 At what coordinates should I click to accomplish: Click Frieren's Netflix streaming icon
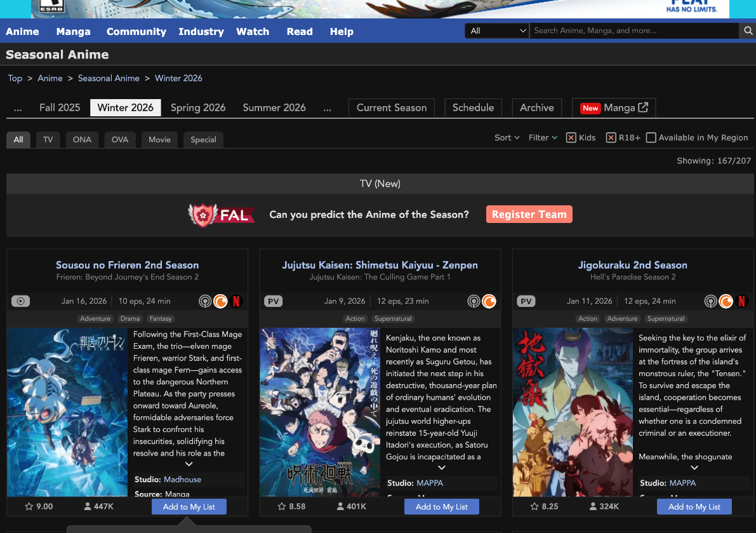(x=236, y=302)
